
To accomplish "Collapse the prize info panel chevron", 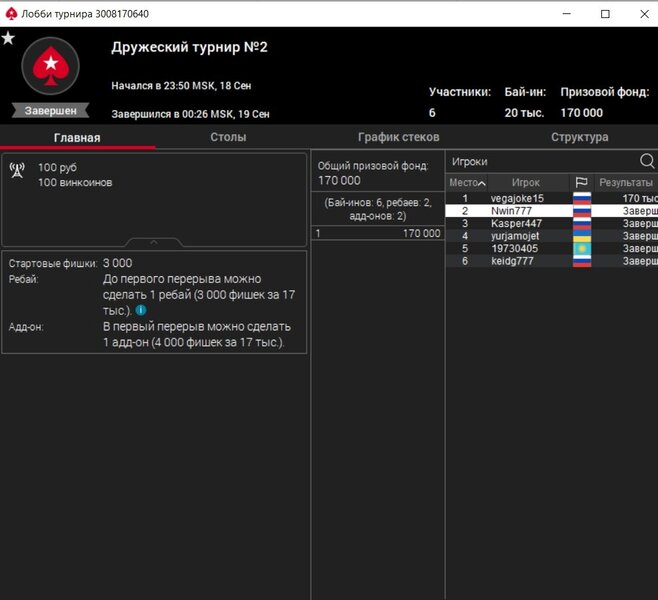I will (x=153, y=242).
